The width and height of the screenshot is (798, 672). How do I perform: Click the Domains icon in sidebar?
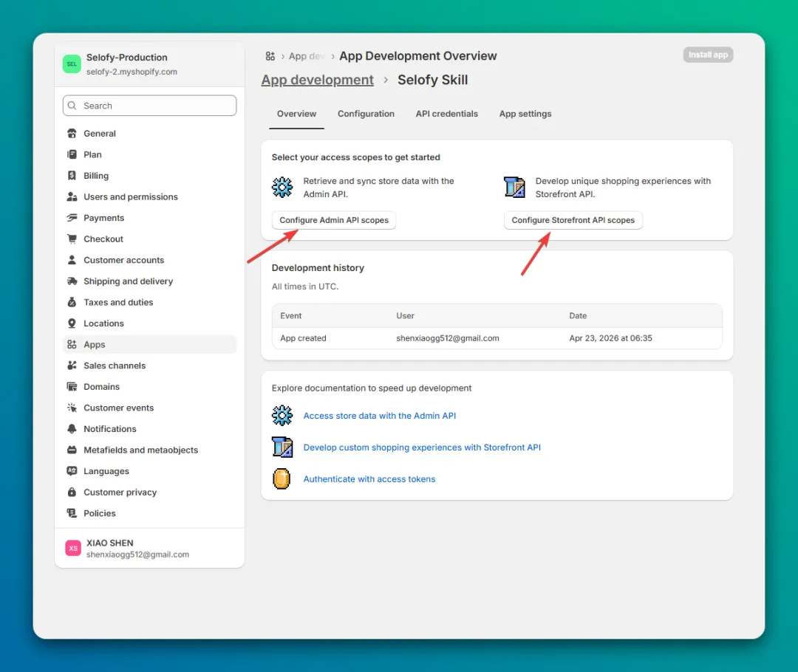pos(72,387)
